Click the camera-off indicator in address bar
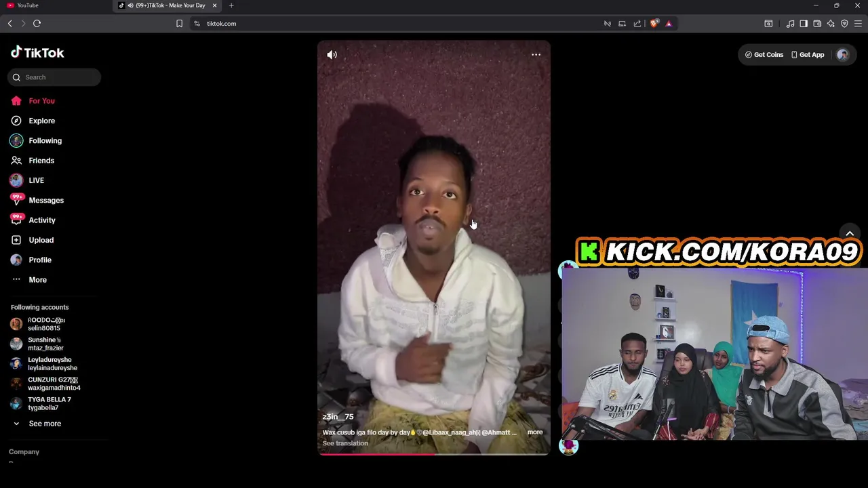 [607, 24]
